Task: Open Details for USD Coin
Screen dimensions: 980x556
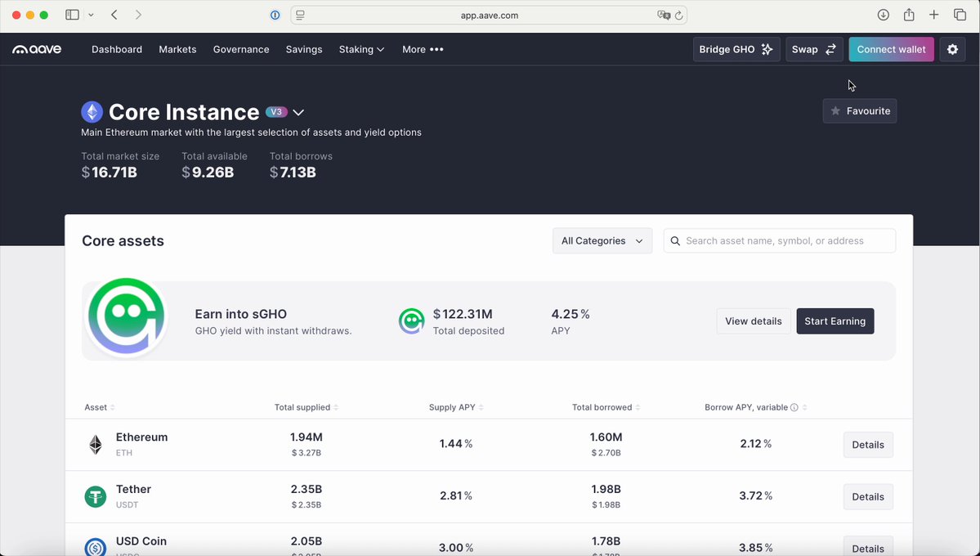Action: tap(868, 547)
